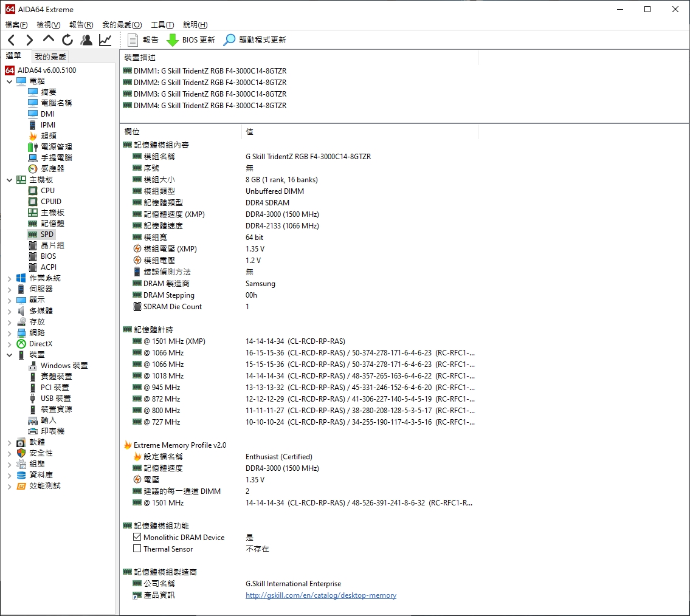The image size is (690, 616).
Task: Select the overclock flame icon in the sidebar
Action: coord(33,136)
